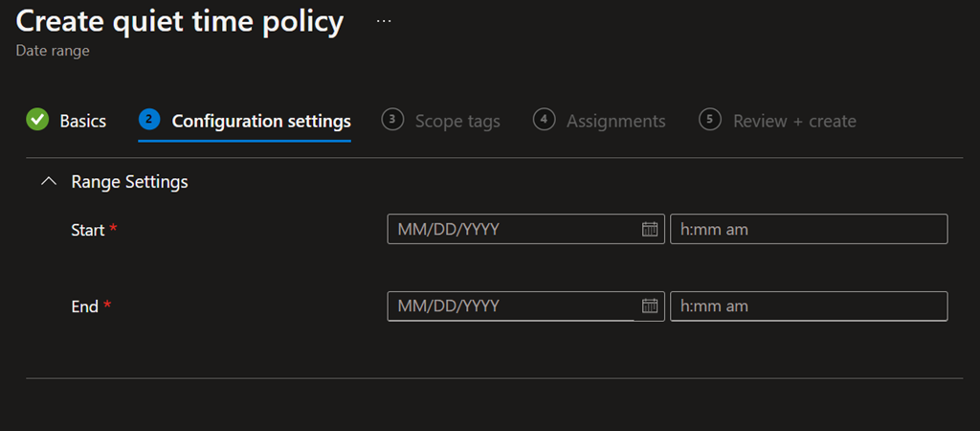Open the calendar picker for End date
Image resolution: width=980 pixels, height=431 pixels.
coord(650,306)
